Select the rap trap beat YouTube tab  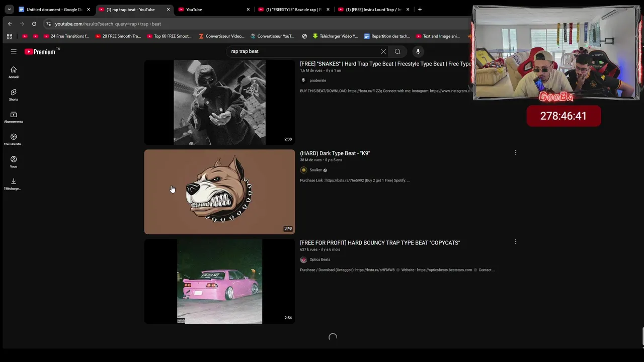134,10
